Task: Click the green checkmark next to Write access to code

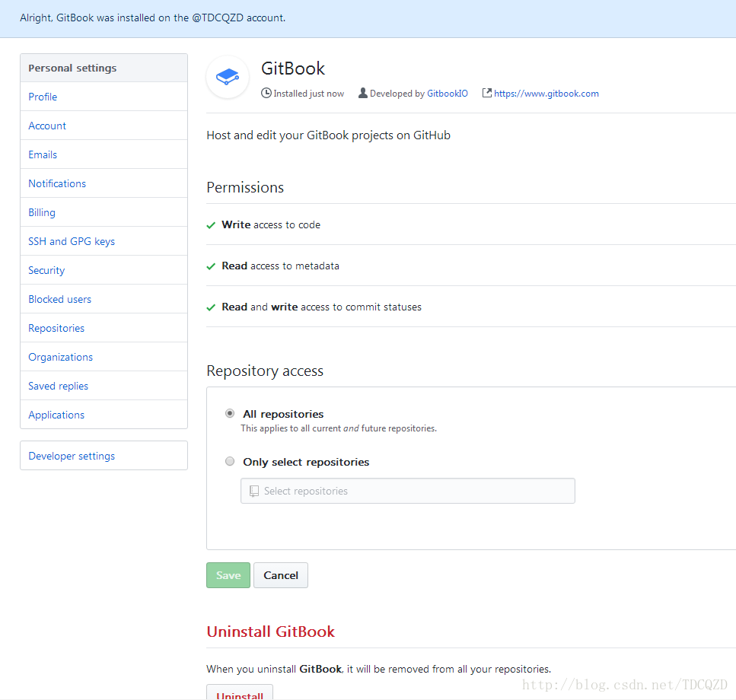Action: point(212,225)
